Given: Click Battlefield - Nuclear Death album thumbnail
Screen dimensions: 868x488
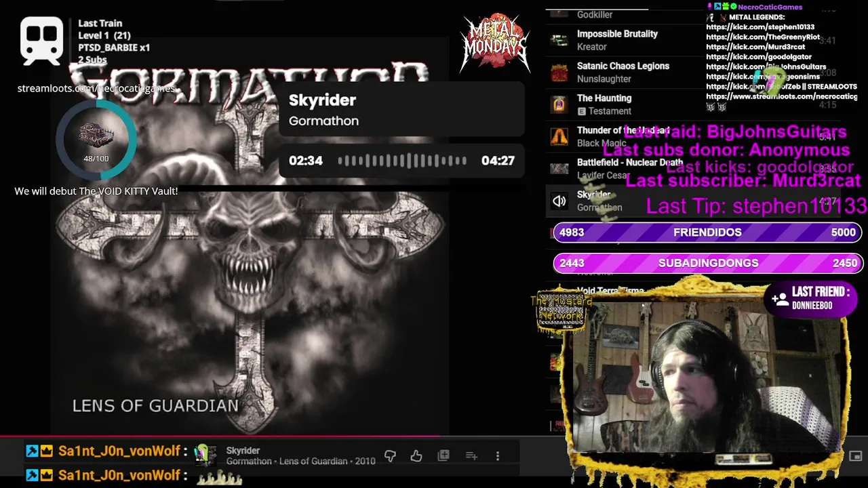Looking at the screenshot, I should click(x=559, y=169).
